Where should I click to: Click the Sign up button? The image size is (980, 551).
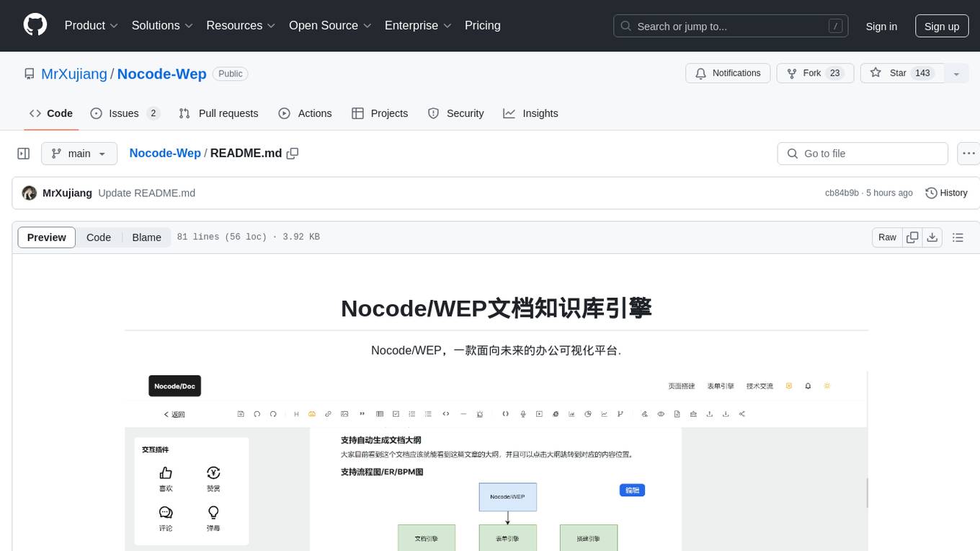tap(942, 26)
